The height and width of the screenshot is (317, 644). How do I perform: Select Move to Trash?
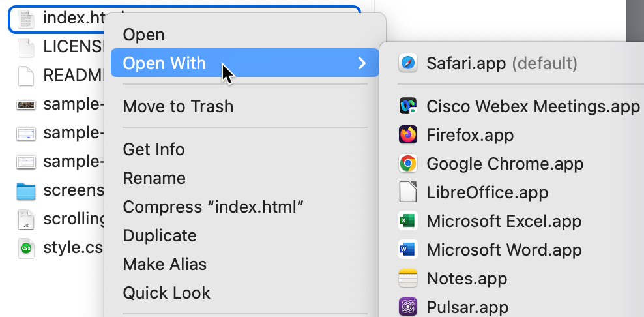click(x=178, y=106)
